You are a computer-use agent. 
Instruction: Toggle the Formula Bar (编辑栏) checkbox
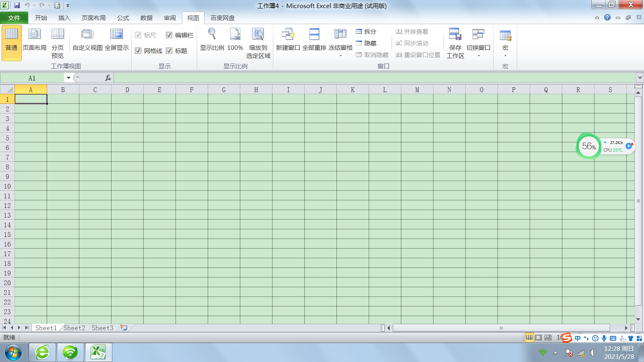pyautogui.click(x=169, y=35)
